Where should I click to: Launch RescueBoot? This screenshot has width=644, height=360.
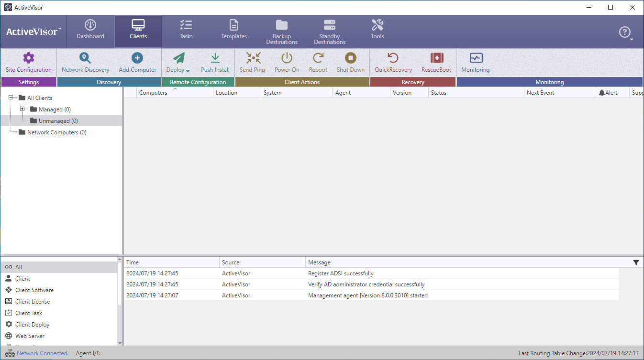pos(436,63)
